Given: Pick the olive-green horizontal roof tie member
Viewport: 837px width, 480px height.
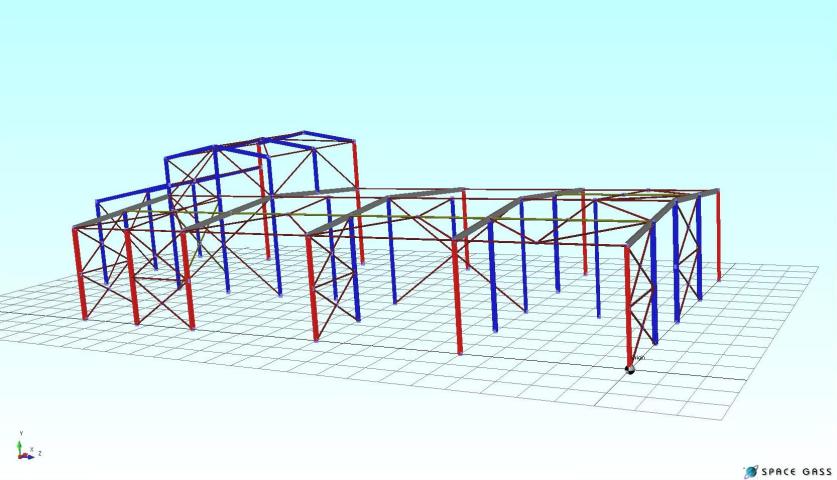Looking at the screenshot, I should pyautogui.click(x=400, y=214).
